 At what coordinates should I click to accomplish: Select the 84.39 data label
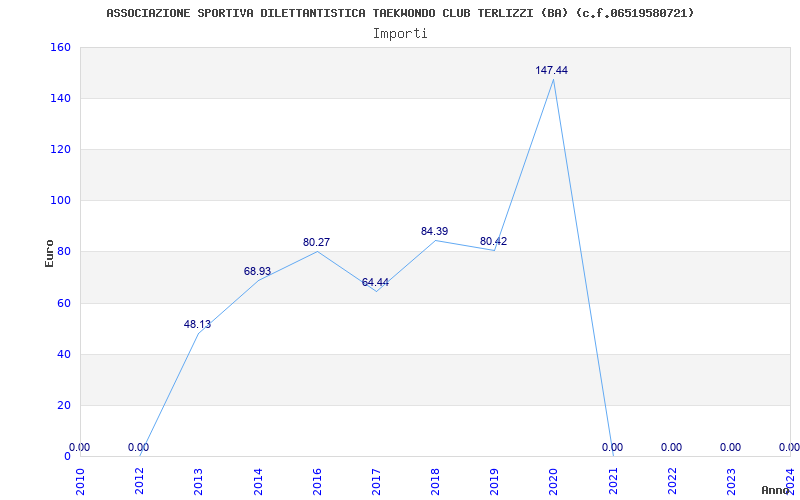434,231
